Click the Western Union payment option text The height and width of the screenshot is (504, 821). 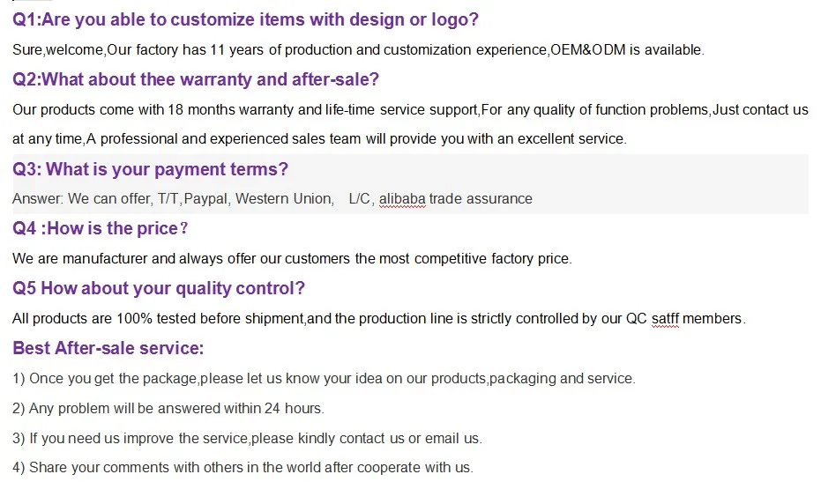click(284, 199)
